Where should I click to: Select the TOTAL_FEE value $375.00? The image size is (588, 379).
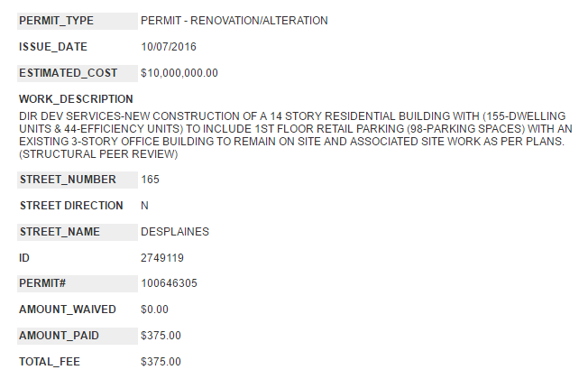161,362
